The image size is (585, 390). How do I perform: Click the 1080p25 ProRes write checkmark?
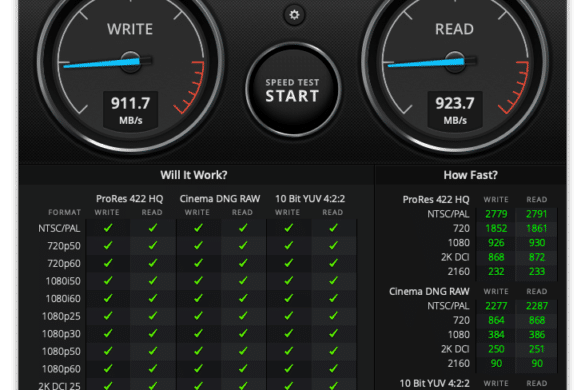(108, 315)
